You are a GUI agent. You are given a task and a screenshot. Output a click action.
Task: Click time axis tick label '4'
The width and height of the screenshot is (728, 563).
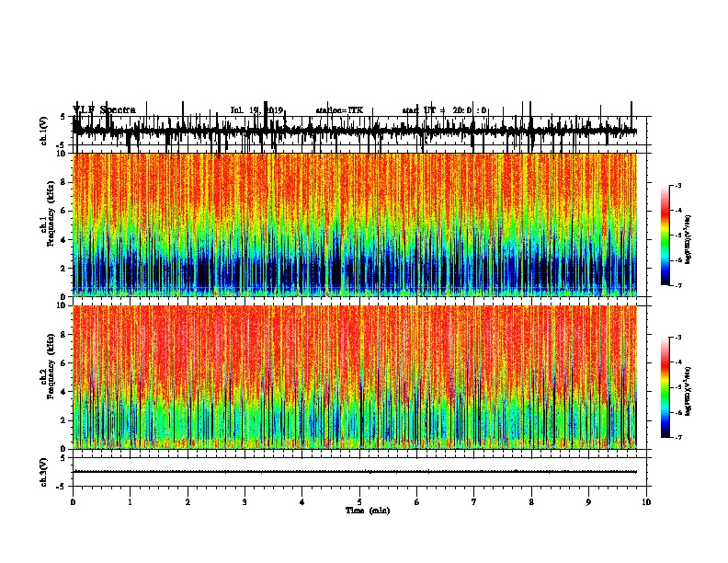click(x=302, y=502)
